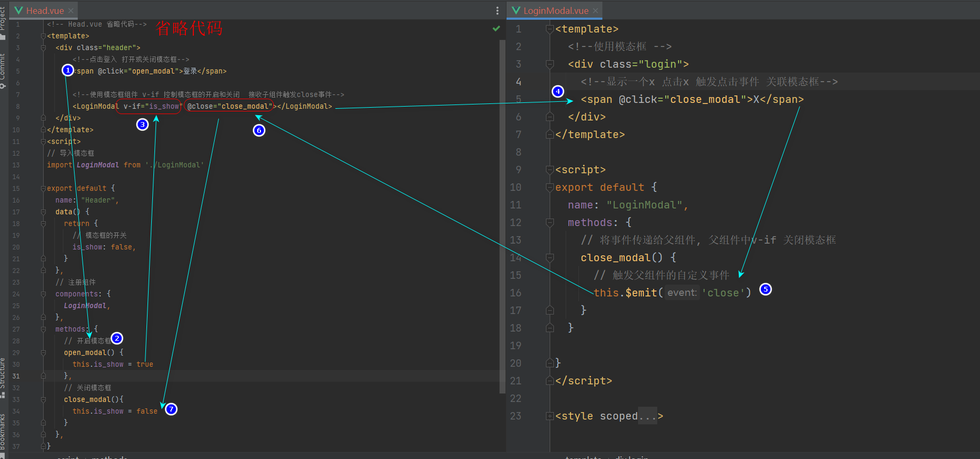Screen dimensions: 980x459
Task: Click the </template> fold marker on LoginModal.vue line 7
Action: (550, 135)
